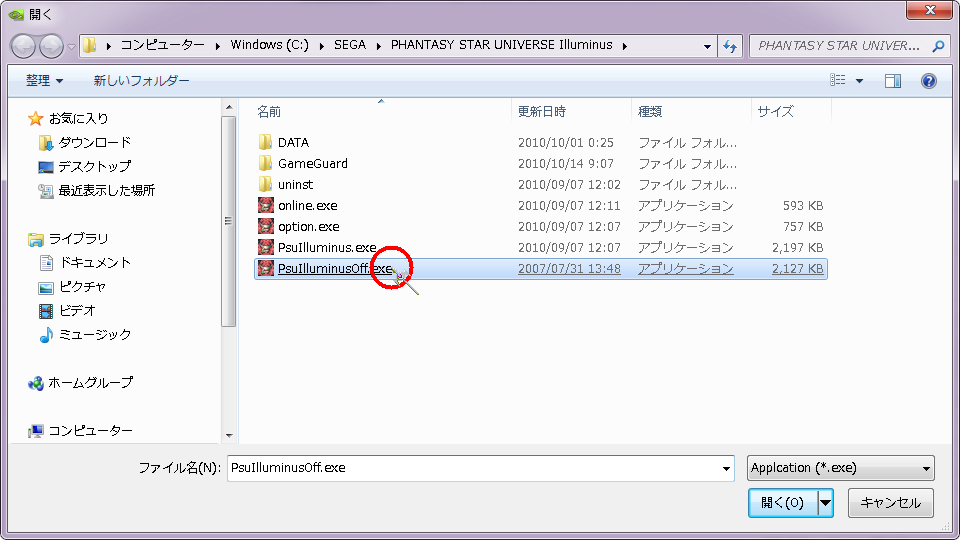Click PsuIlluminusOff.exe application icon

pos(266,268)
